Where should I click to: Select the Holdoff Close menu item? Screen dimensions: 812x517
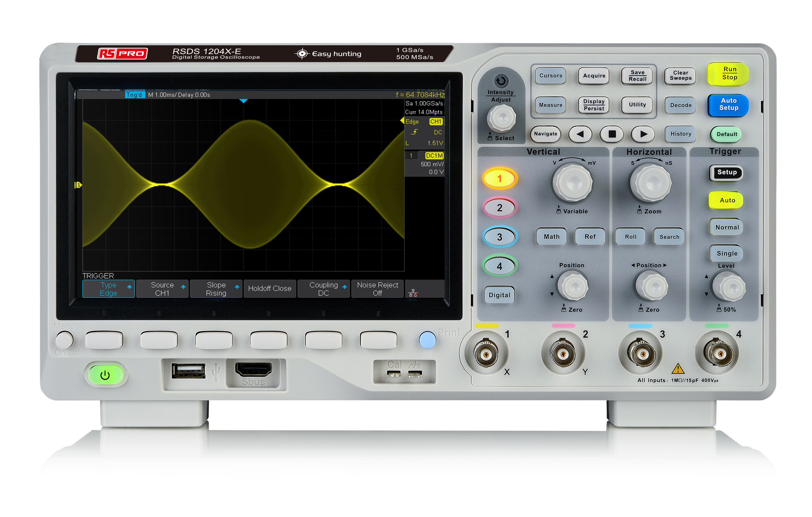coord(269,289)
